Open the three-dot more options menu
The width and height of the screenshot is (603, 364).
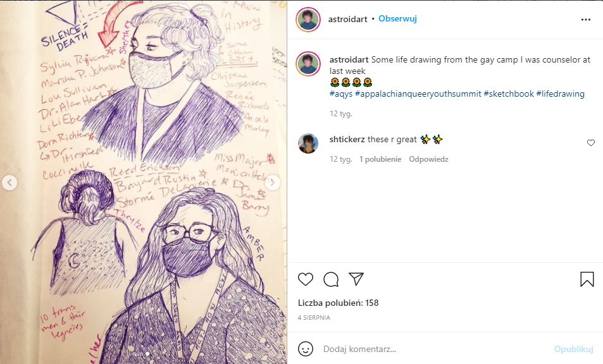586,20
